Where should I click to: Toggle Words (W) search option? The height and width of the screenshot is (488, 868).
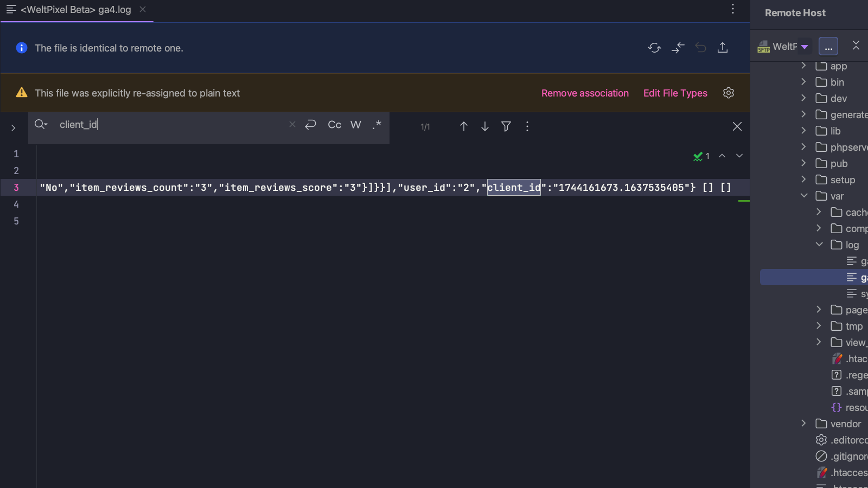356,125
